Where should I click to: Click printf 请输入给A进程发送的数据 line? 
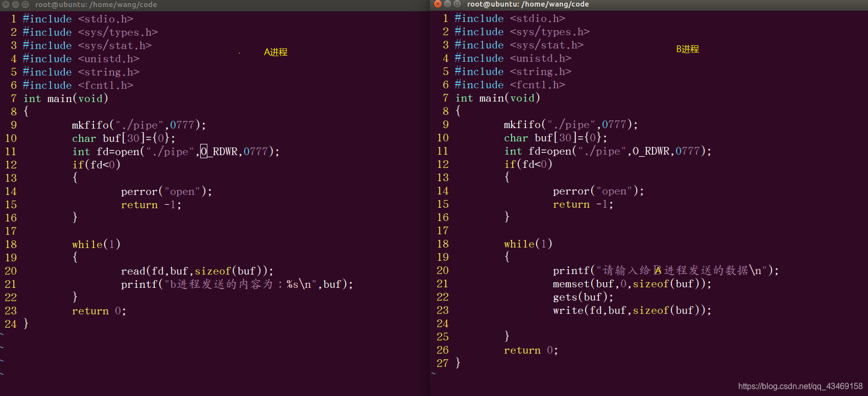point(666,270)
